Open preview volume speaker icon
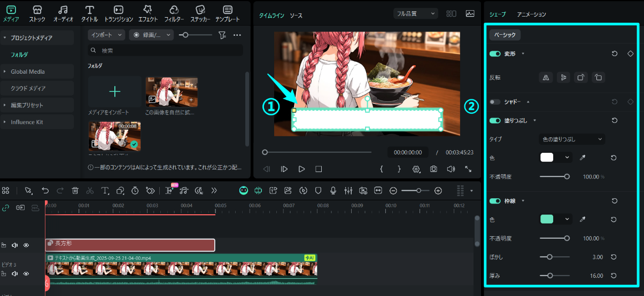This screenshot has height=296, width=644. click(451, 169)
